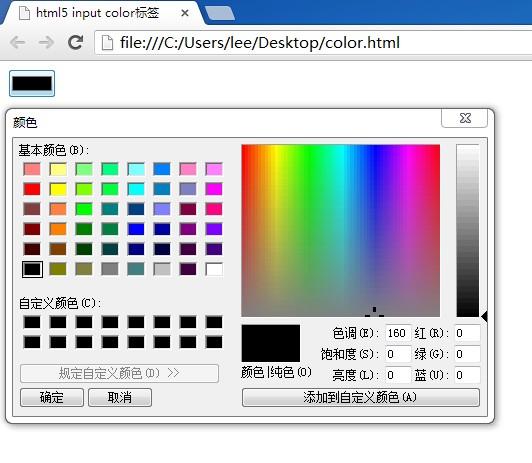
Task: Click the 亮度(L) luminance field
Action: 398,375
